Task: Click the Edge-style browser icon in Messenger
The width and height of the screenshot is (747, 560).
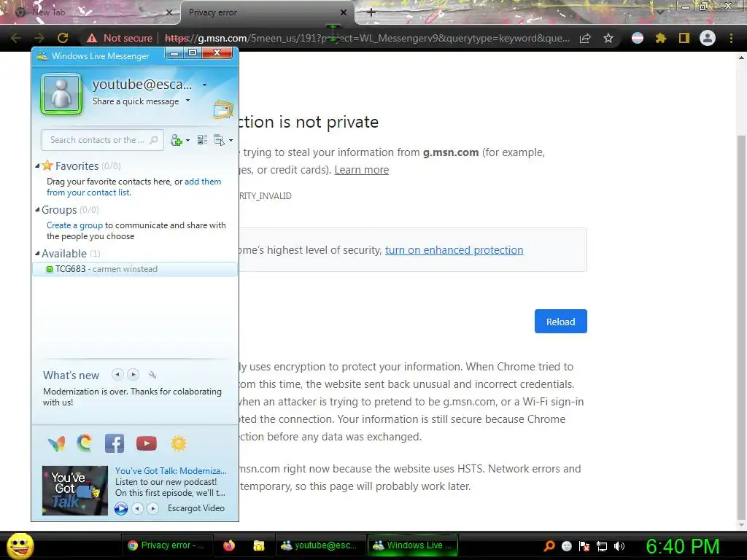Action: [x=85, y=443]
